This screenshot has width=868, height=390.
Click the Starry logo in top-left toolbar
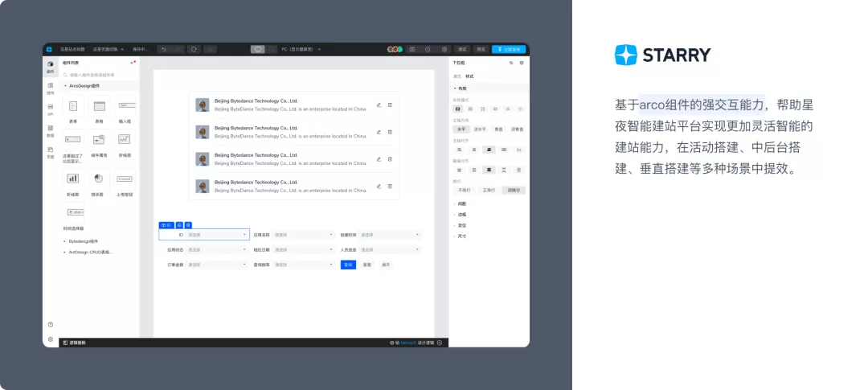tap(49, 49)
